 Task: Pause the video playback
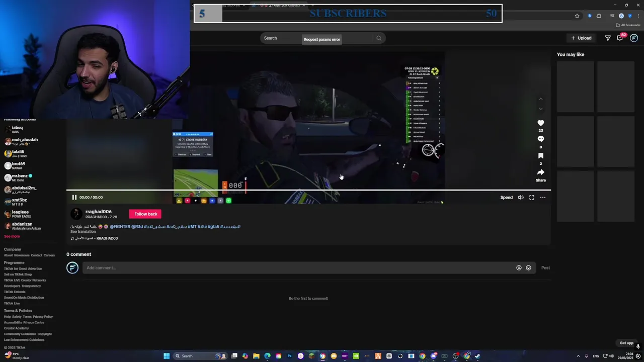[74, 198]
